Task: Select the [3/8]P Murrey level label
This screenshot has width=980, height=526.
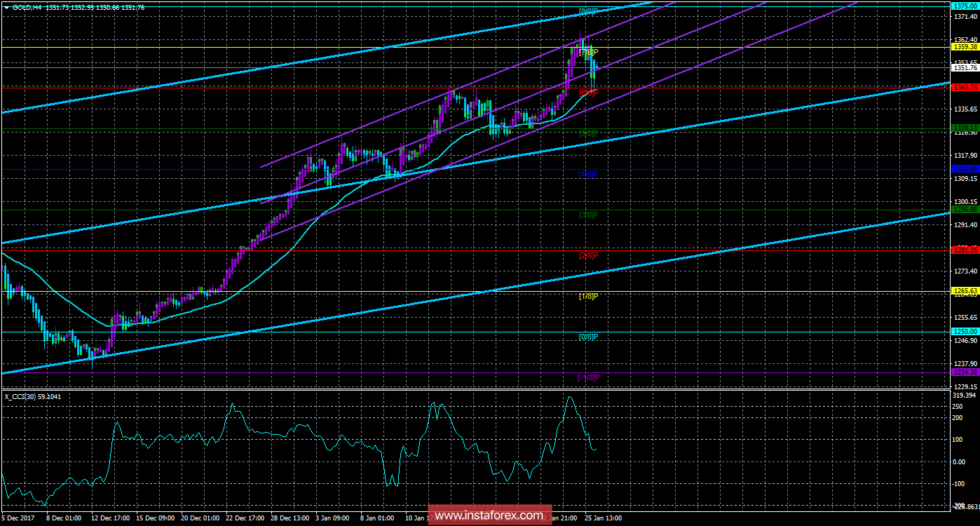Action: [x=589, y=215]
